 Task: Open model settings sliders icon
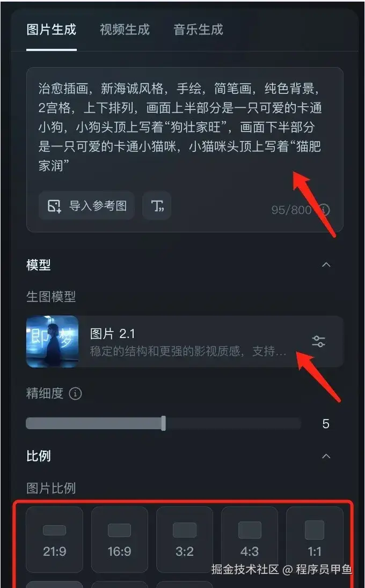[x=318, y=341]
